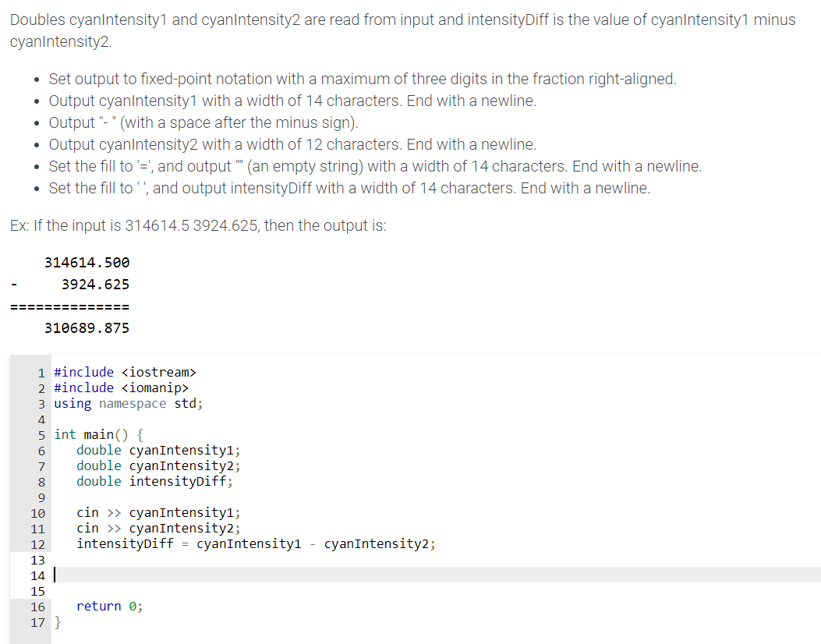Click the closing brace on line 17
This screenshot has width=821, height=644.
click(55, 622)
